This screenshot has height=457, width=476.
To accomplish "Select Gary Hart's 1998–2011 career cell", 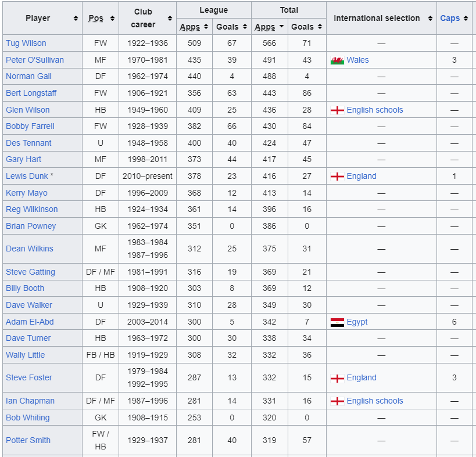I will (148, 160).
